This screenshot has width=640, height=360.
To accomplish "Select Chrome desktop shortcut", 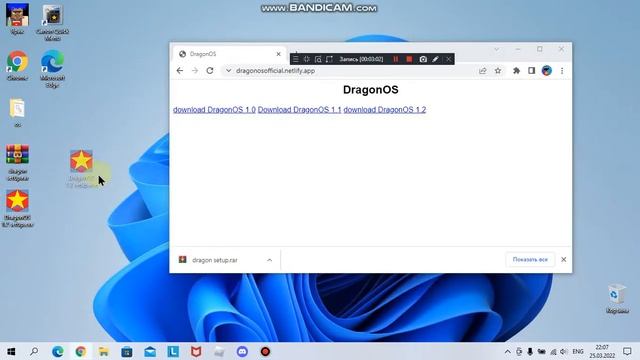I will (17, 65).
